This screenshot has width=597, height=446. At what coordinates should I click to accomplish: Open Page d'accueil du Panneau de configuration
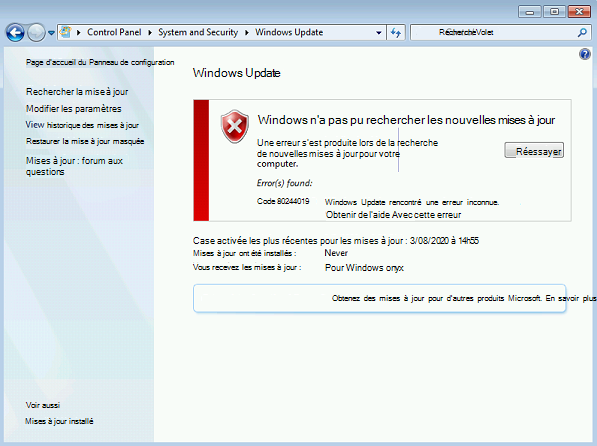coord(100,62)
